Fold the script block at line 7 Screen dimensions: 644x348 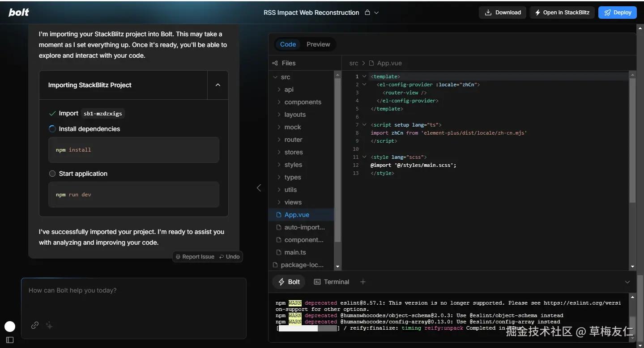click(364, 125)
